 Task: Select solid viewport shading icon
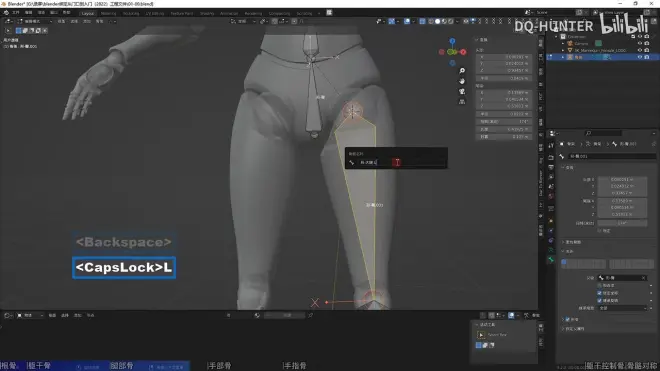[x=437, y=21]
